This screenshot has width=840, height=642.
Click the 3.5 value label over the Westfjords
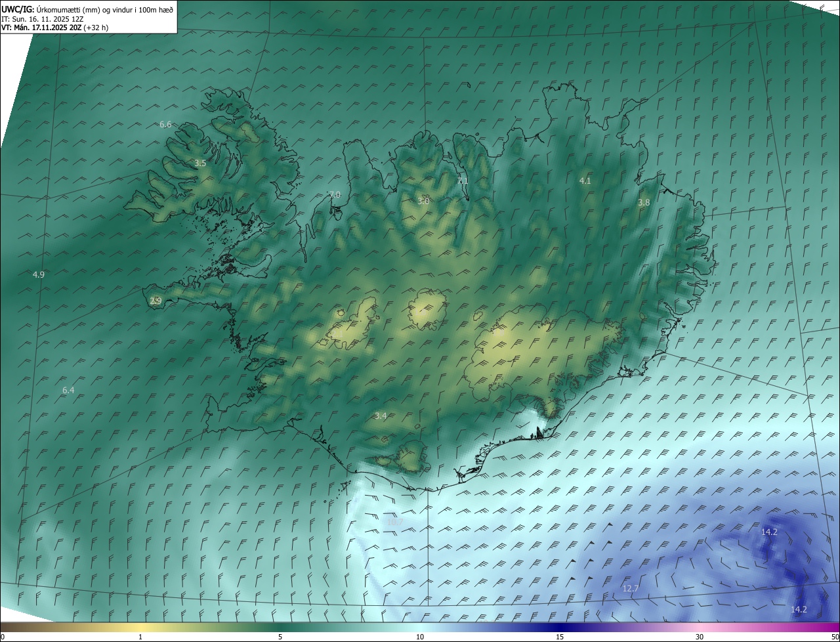[200, 163]
